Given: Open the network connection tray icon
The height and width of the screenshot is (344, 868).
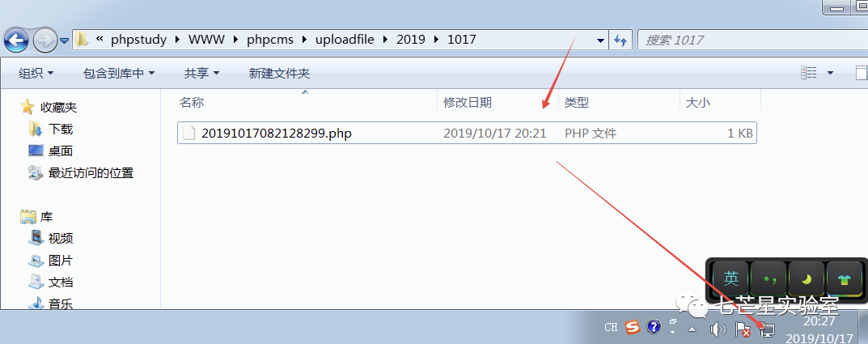Looking at the screenshot, I should (767, 329).
